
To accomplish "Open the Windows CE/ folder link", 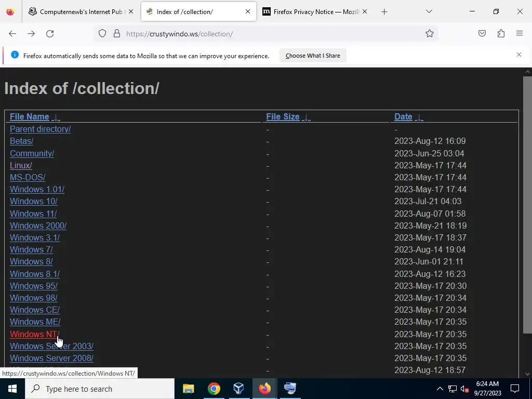I will click(35, 310).
